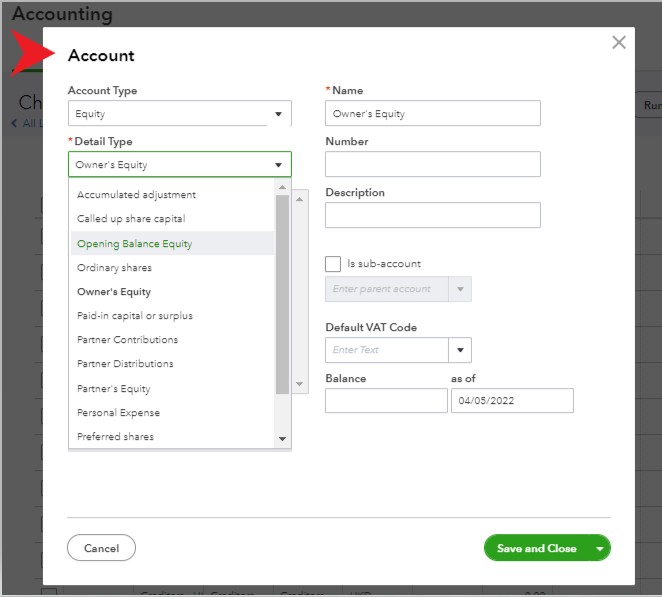Image resolution: width=662 pixels, height=597 pixels.
Task: Open the parent account dropdown arrow
Action: click(x=460, y=289)
